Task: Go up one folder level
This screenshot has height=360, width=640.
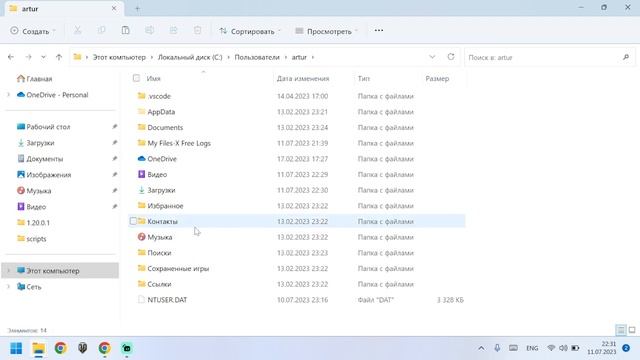Action: (x=59, y=57)
